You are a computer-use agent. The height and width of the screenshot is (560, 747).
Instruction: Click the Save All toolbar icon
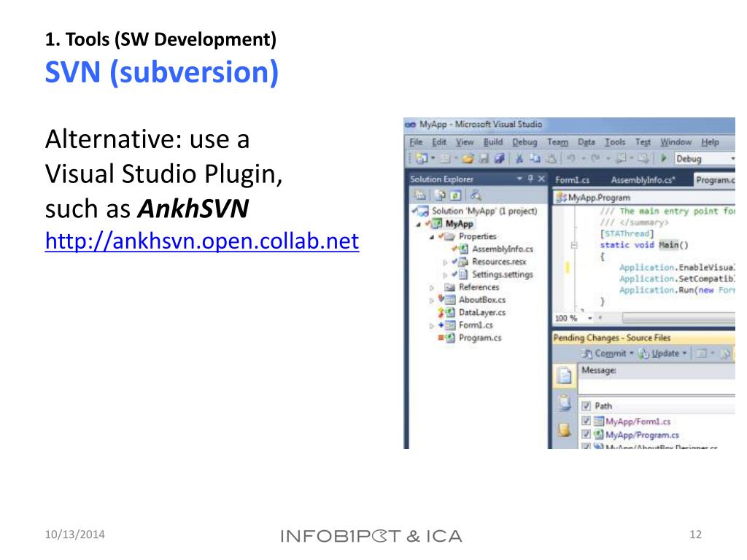[499, 158]
